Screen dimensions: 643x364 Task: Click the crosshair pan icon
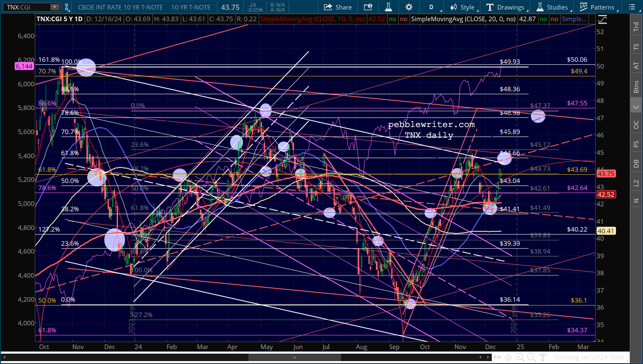tap(509, 357)
